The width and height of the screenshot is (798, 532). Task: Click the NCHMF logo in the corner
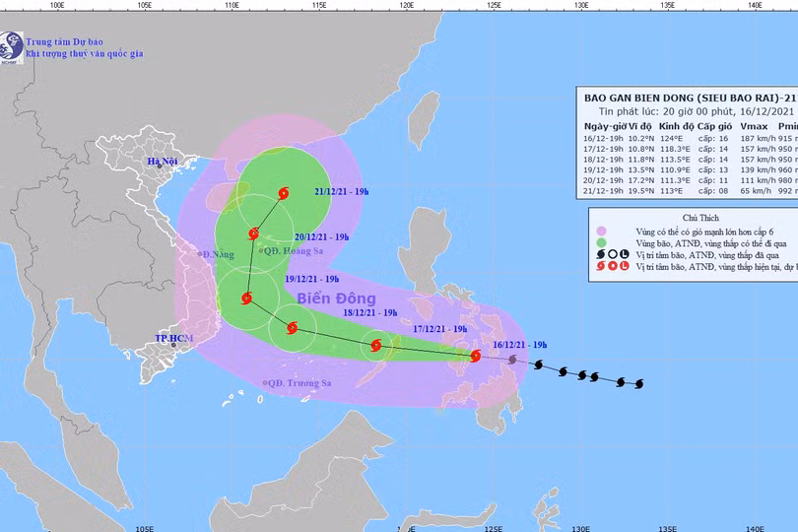12,47
